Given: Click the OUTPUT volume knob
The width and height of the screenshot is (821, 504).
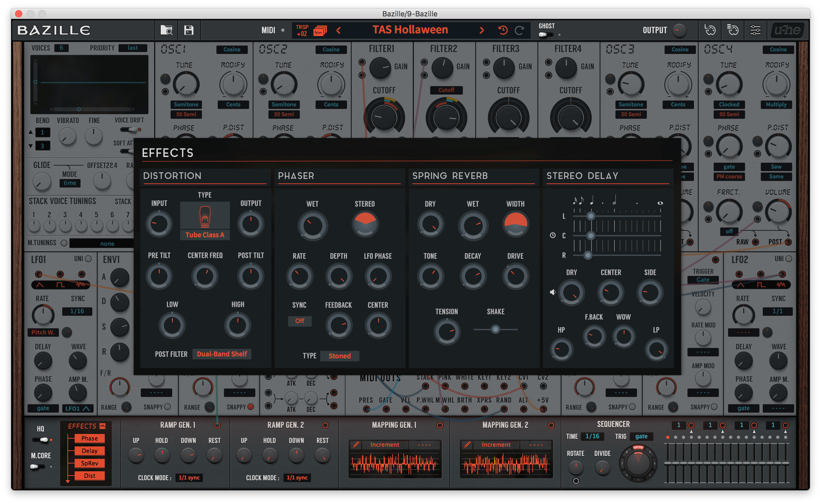Looking at the screenshot, I should (679, 30).
